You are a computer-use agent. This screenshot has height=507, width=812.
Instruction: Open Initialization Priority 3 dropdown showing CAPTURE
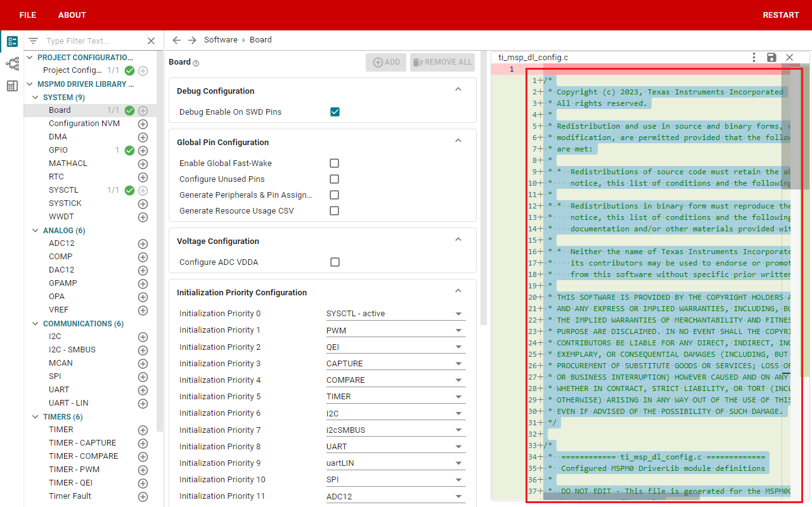coord(396,364)
